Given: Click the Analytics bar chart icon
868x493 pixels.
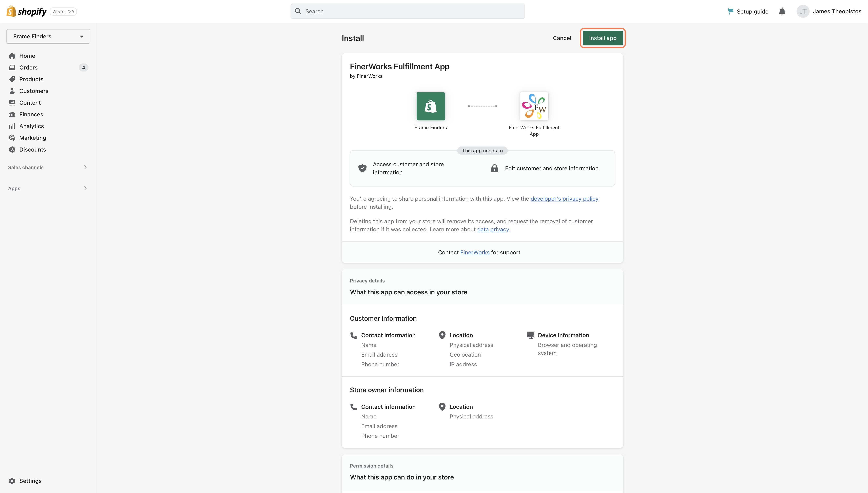Looking at the screenshot, I should 12,126.
